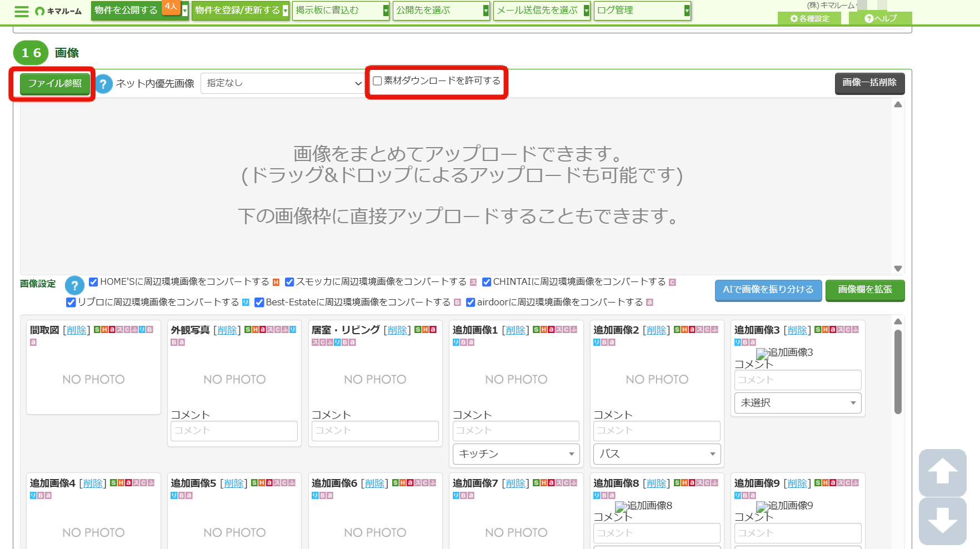Click the 4人 orange badge
Screen dimensions: 980x549
click(x=171, y=7)
